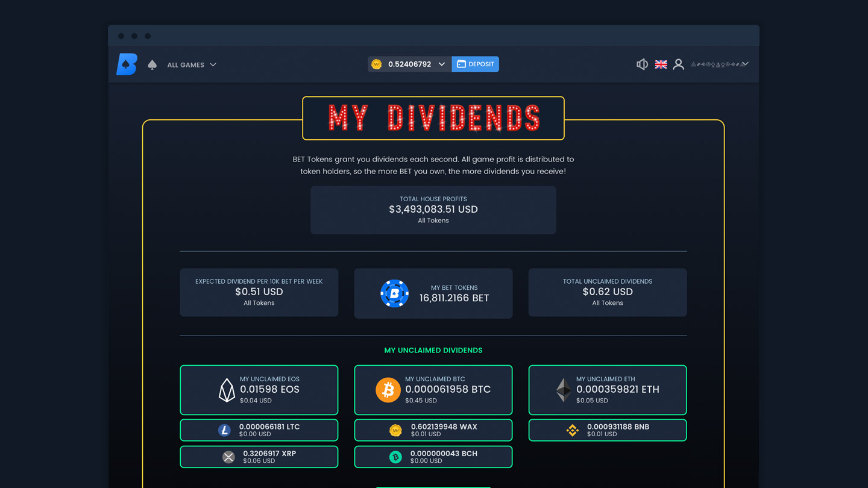
Task: Change language via the UK flag
Action: point(661,64)
